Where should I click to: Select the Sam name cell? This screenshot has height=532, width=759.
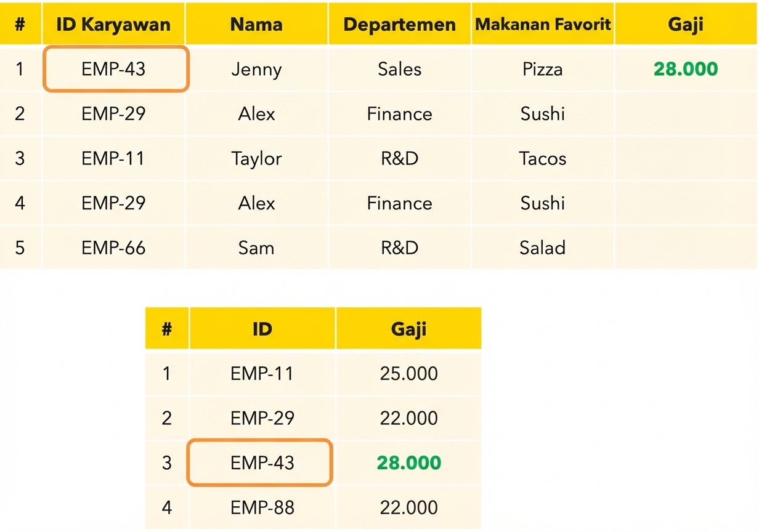click(256, 248)
